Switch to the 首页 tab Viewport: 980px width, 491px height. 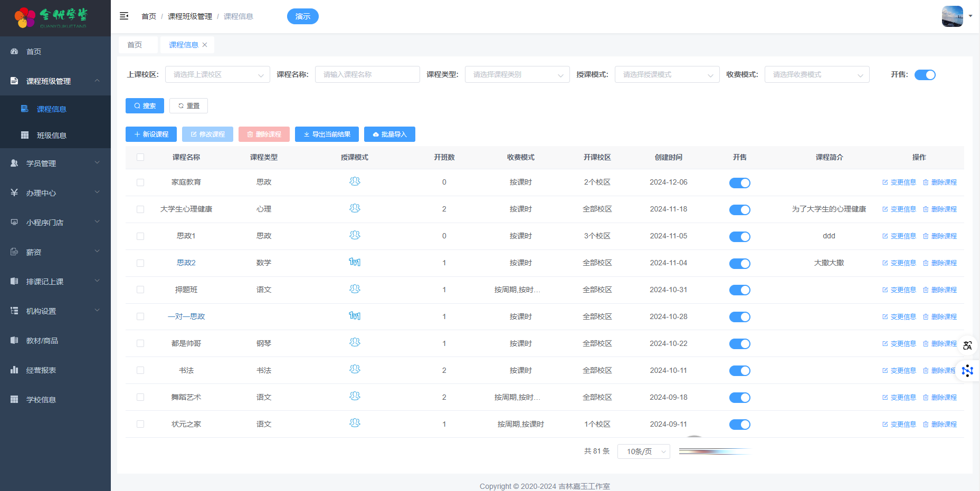(x=135, y=45)
